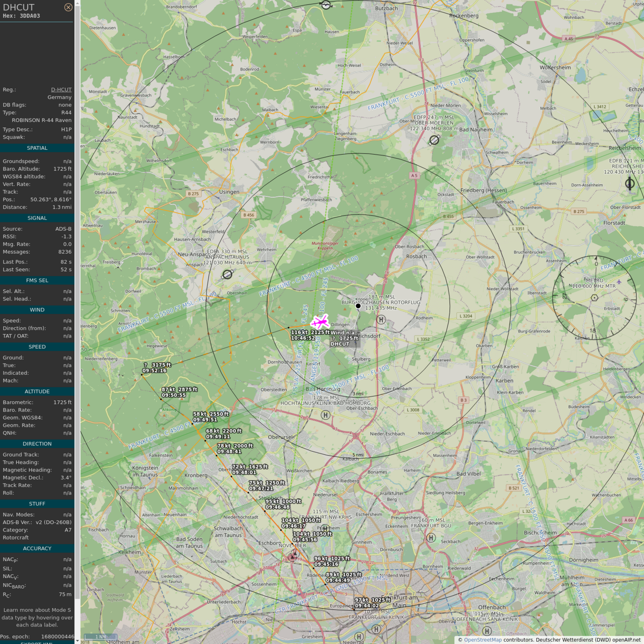Close the DHCUT aircraft info panel
The height and width of the screenshot is (644, 644).
(68, 7)
